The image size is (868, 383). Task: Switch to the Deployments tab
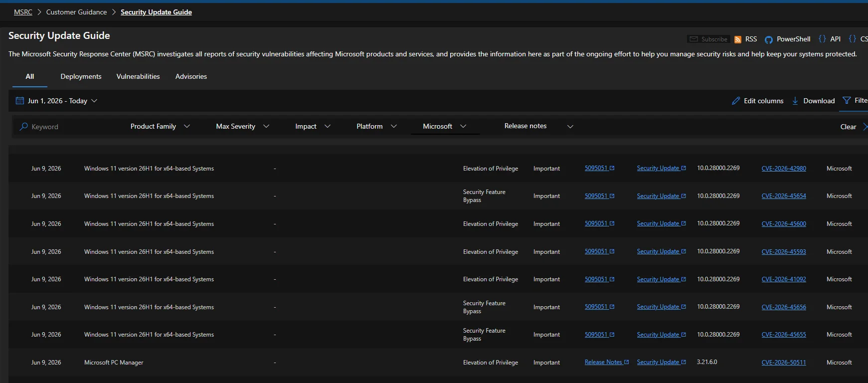pyautogui.click(x=81, y=76)
